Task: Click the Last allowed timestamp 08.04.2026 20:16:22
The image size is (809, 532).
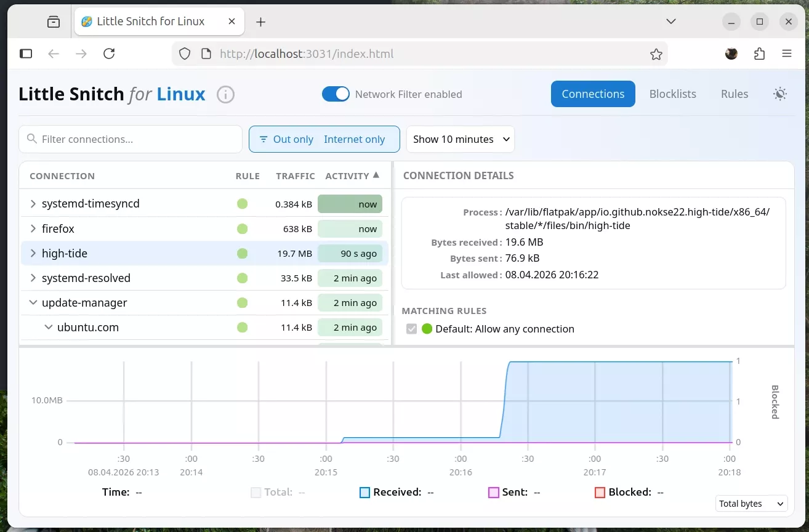Action: click(x=552, y=275)
